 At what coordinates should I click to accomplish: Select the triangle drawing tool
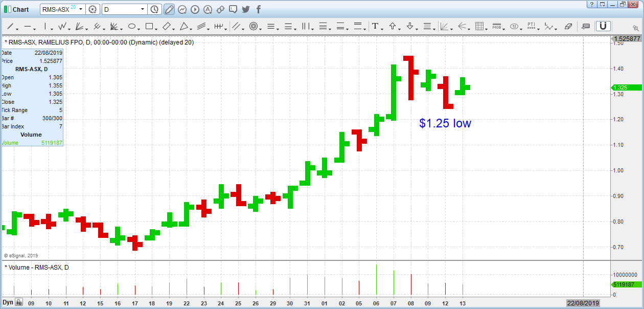184,26
